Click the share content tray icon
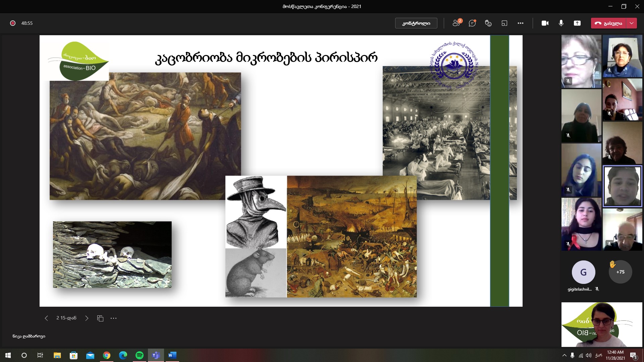 577,23
